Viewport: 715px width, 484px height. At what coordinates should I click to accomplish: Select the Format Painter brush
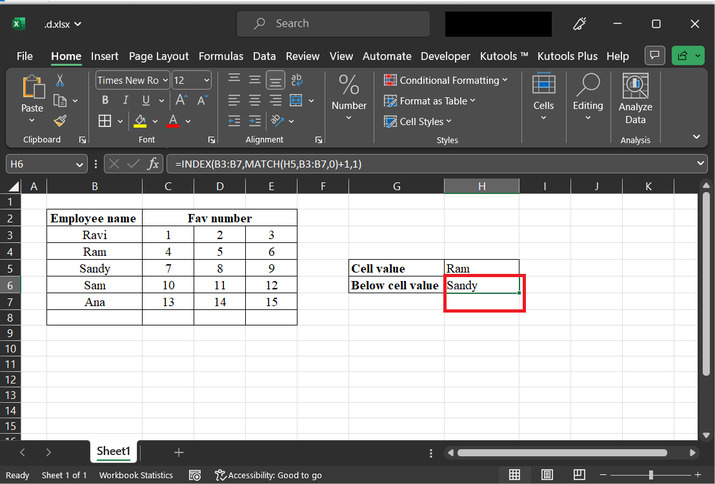point(60,120)
